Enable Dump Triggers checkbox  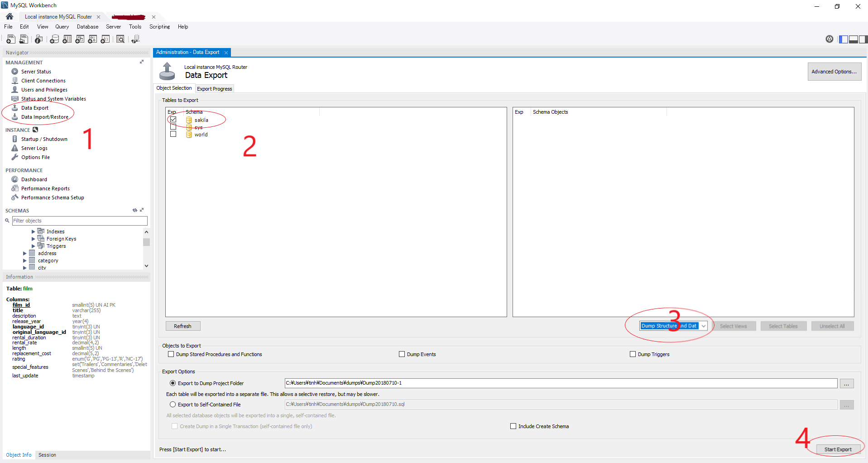[633, 354]
